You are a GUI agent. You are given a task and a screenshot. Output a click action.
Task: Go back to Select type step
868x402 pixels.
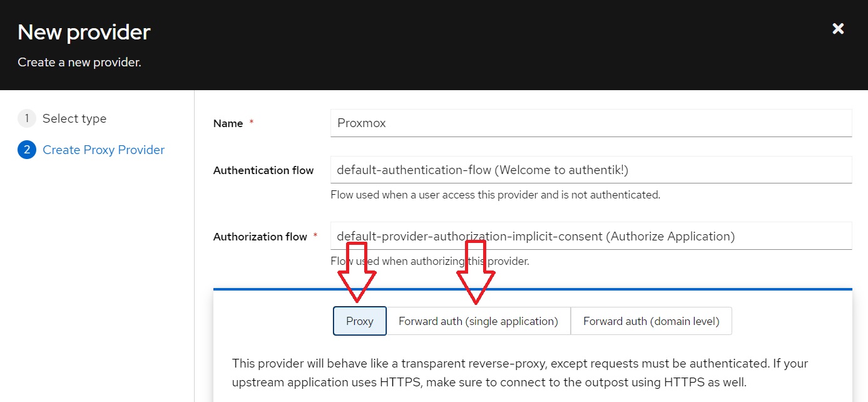(x=74, y=118)
